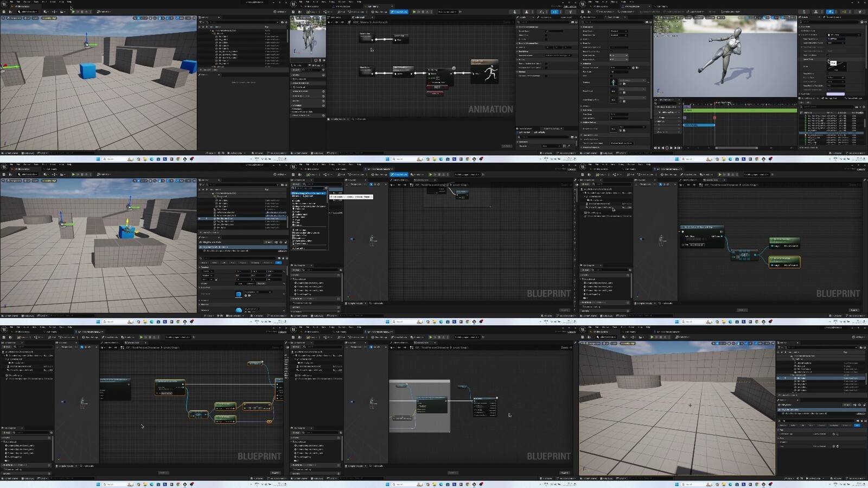Navigate back arrow in component-list Blueprint graph breadcrumb
Image resolution: width=868 pixels, height=488 pixels.
(x=399, y=185)
